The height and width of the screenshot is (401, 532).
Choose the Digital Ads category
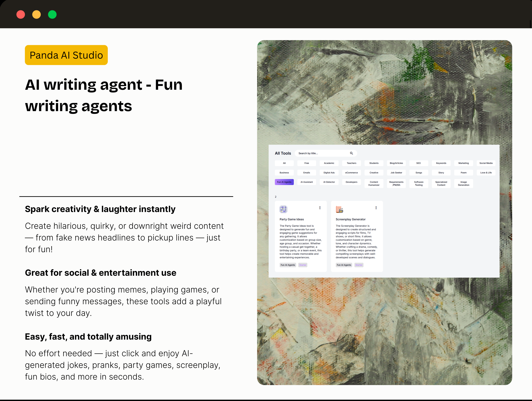click(x=329, y=173)
